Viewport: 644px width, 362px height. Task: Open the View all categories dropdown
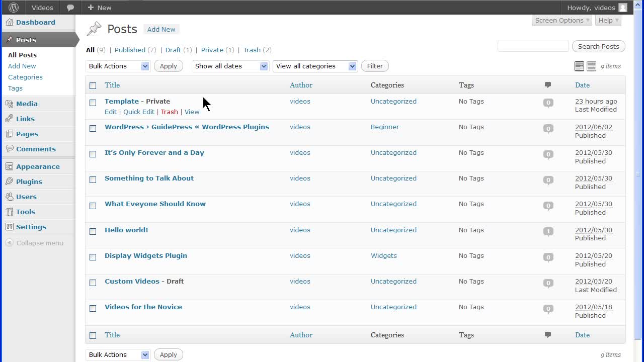(315, 66)
